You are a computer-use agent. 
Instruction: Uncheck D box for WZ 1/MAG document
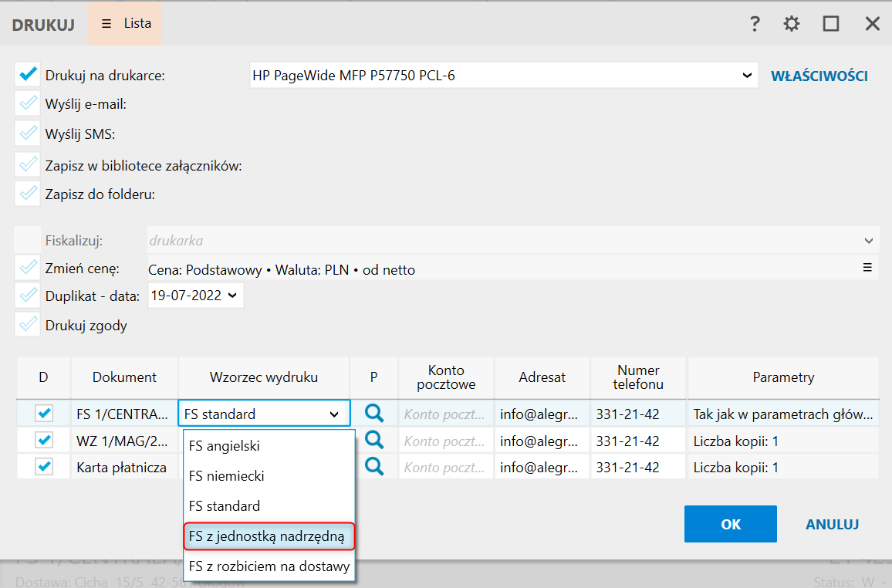(44, 440)
